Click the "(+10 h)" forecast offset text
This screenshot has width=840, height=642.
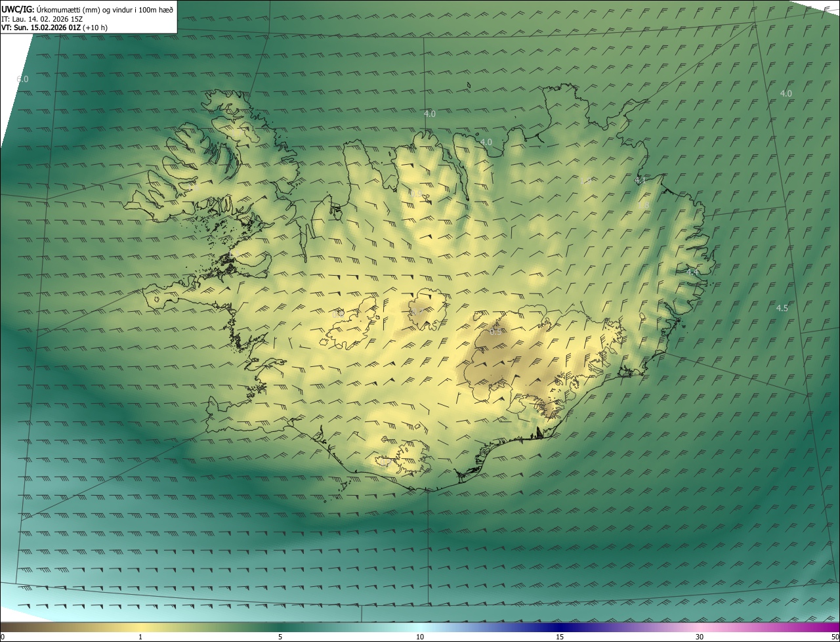pos(96,28)
